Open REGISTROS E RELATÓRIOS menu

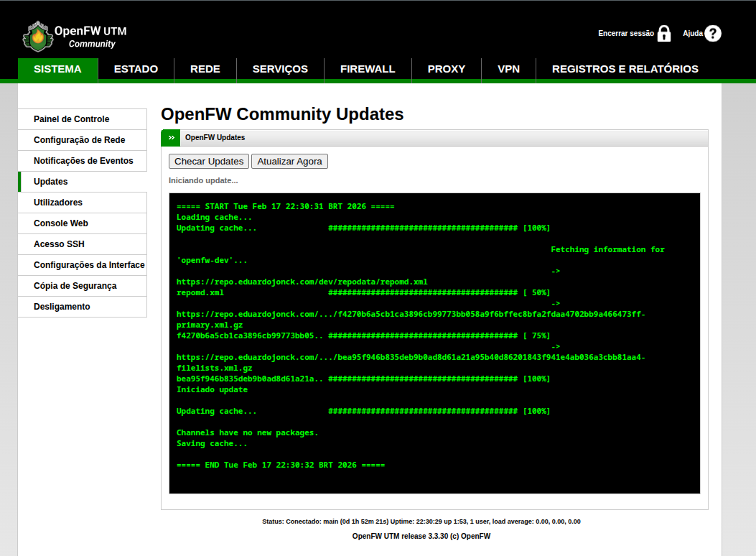tap(625, 69)
